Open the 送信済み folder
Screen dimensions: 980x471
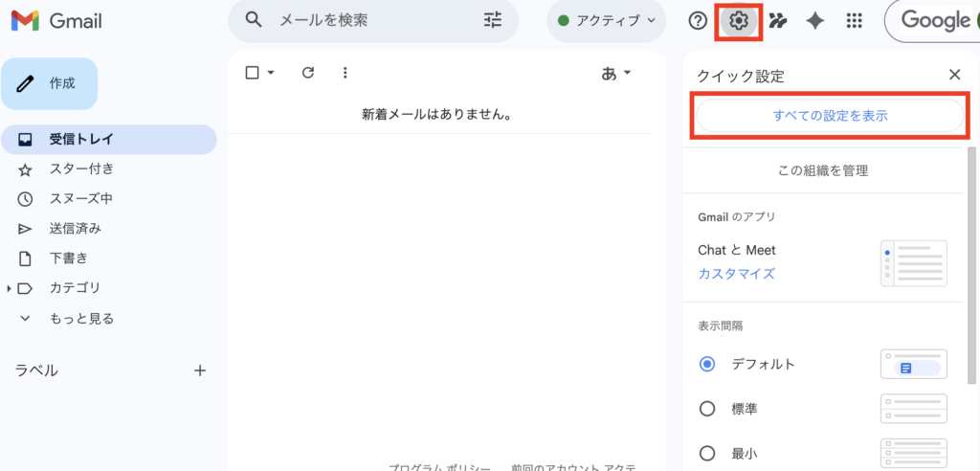(75, 229)
